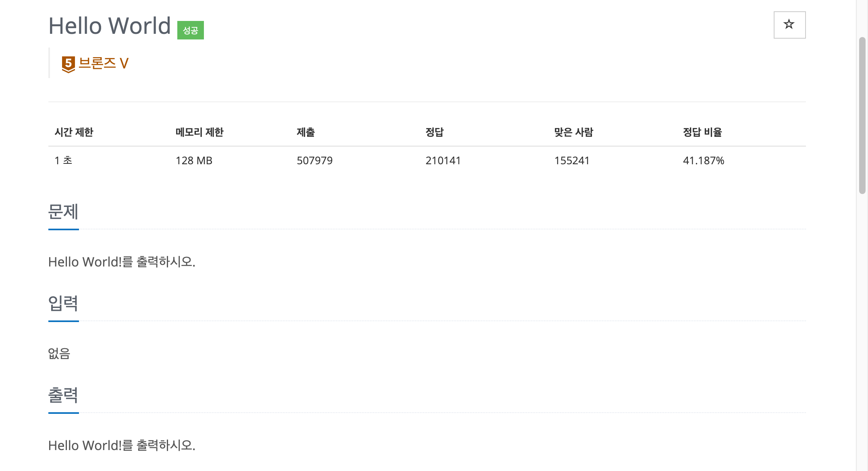Image resolution: width=868 pixels, height=471 pixels.
Task: Click the 41.187% accuracy value
Action: point(703,161)
